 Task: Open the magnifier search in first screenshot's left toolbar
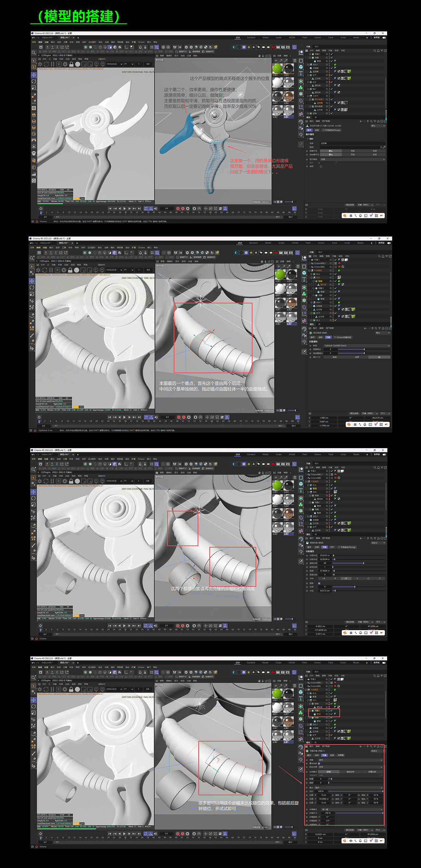click(34, 53)
